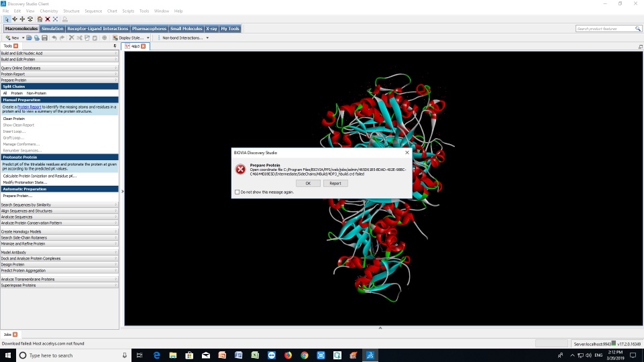Open the New dropdown arrow
The height and width of the screenshot is (362, 644).
tap(23, 38)
